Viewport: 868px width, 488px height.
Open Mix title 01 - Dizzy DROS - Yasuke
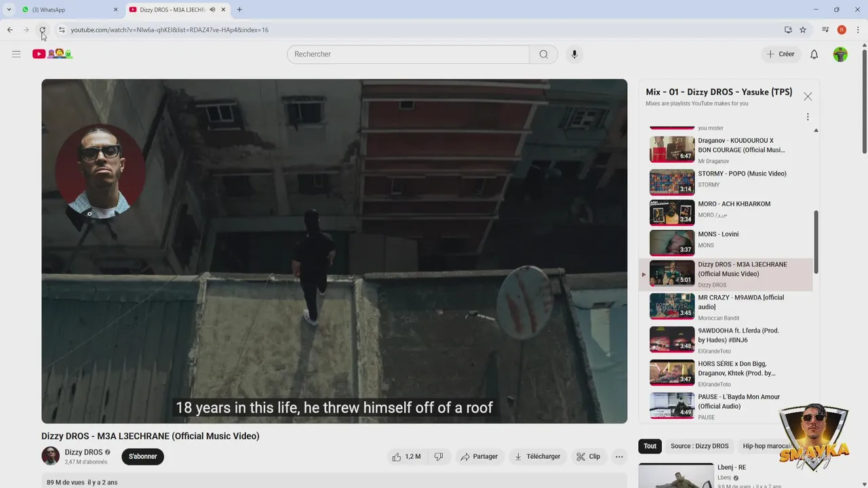719,92
